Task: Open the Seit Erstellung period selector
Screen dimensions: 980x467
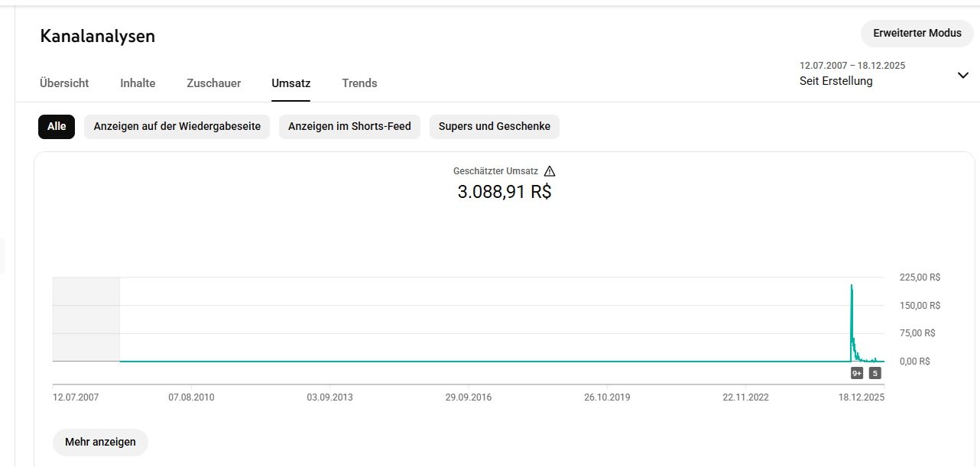Action: click(x=836, y=81)
